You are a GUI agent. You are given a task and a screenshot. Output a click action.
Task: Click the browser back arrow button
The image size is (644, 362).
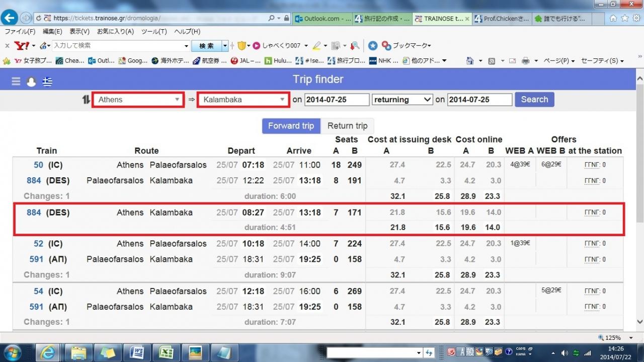9,18
